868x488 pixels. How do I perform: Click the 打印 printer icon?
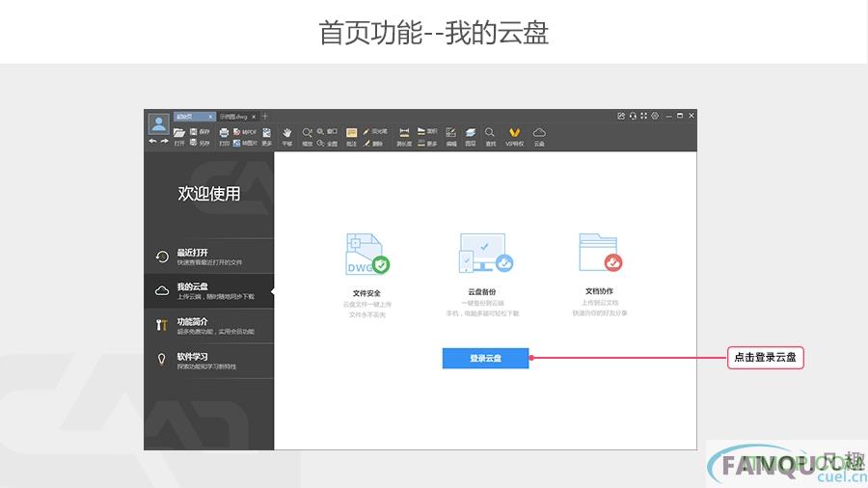(224, 133)
